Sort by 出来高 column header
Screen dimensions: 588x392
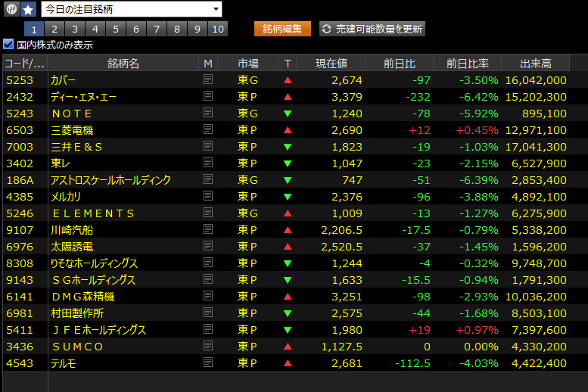(x=536, y=63)
